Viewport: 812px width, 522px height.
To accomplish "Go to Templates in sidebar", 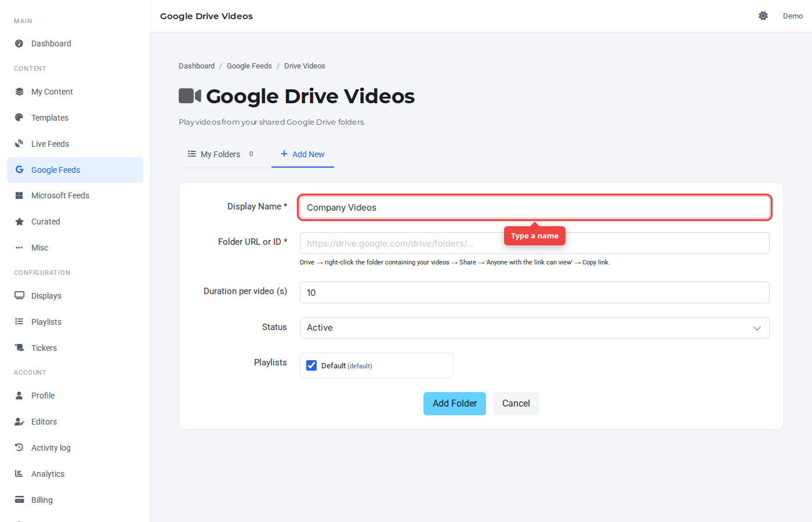I will (75, 118).
